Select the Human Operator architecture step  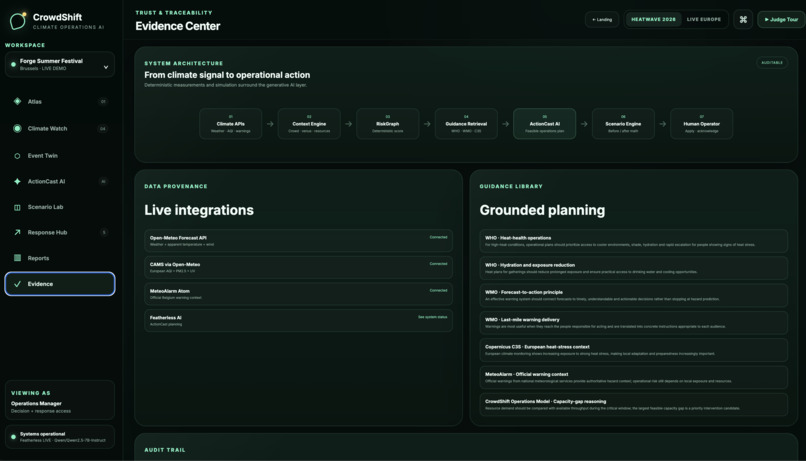pos(702,124)
